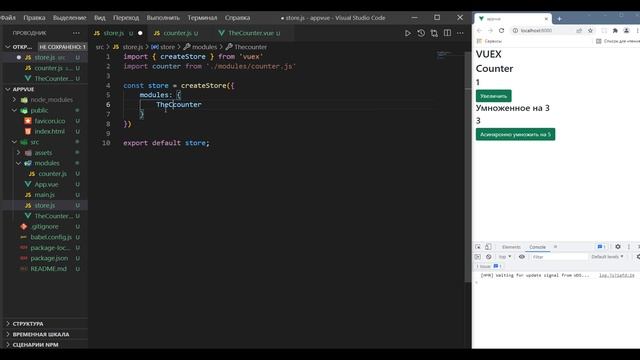The image size is (640, 360).
Task: Toggle DevTools console sidebar
Action: [478, 257]
